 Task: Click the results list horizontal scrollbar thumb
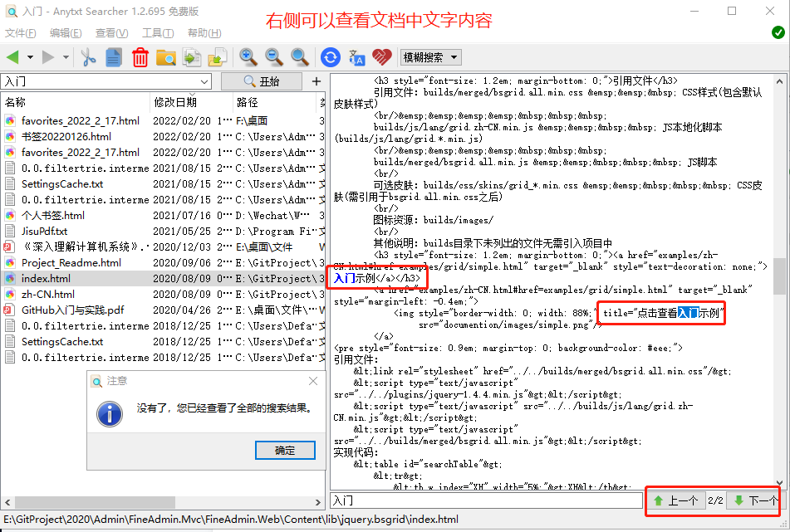[95, 502]
